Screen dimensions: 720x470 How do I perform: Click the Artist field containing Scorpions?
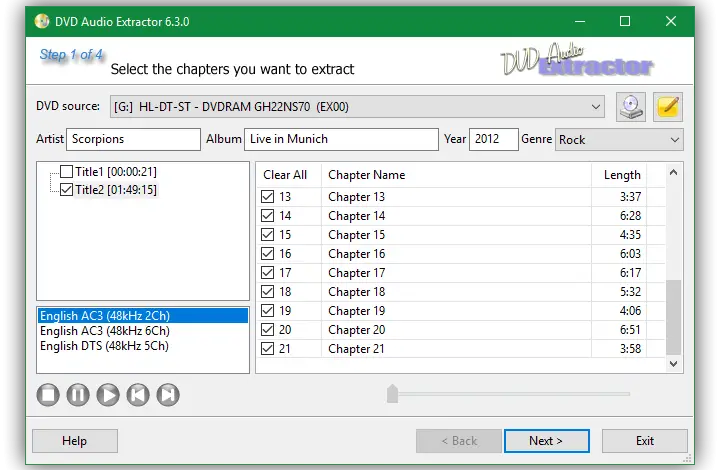click(x=133, y=139)
